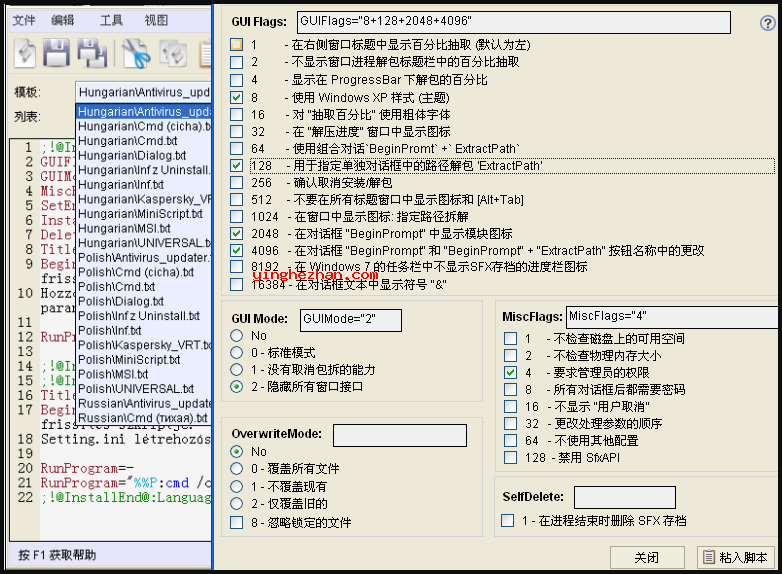
Task: Click the 关闭 close button
Action: (x=647, y=558)
